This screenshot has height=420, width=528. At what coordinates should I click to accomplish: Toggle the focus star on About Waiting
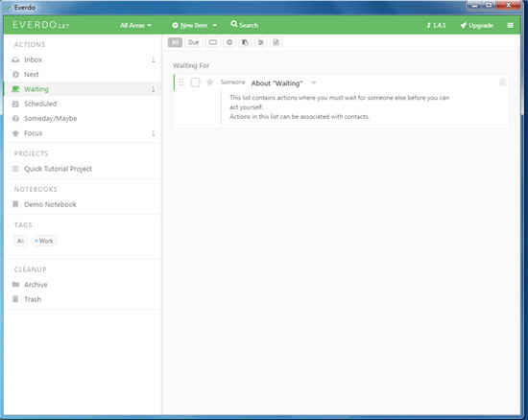(x=210, y=82)
